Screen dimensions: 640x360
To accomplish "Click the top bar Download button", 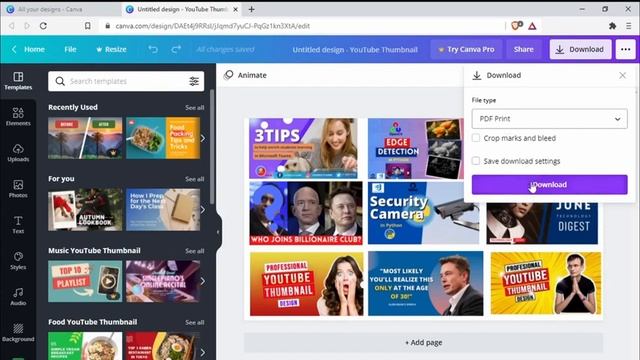I will point(580,49).
